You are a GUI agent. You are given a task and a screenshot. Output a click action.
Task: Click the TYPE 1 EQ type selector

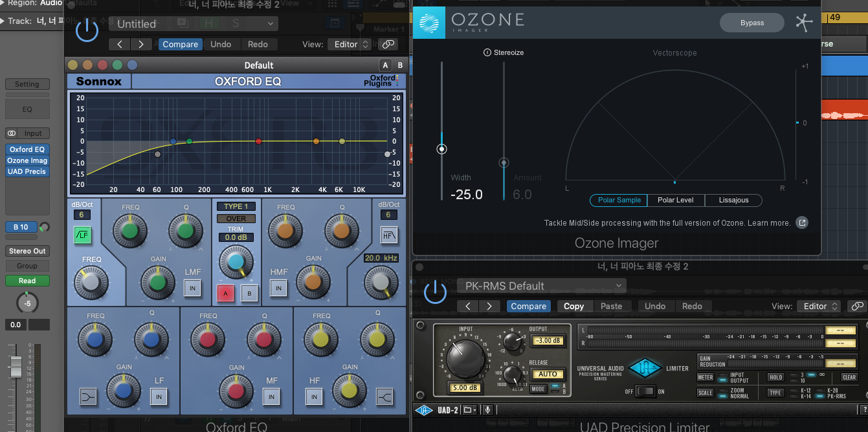click(x=236, y=206)
